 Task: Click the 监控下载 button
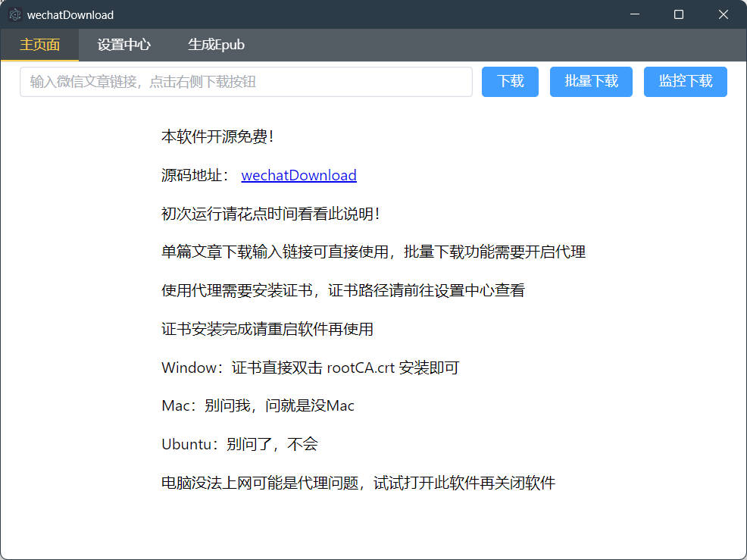pyautogui.click(x=685, y=82)
